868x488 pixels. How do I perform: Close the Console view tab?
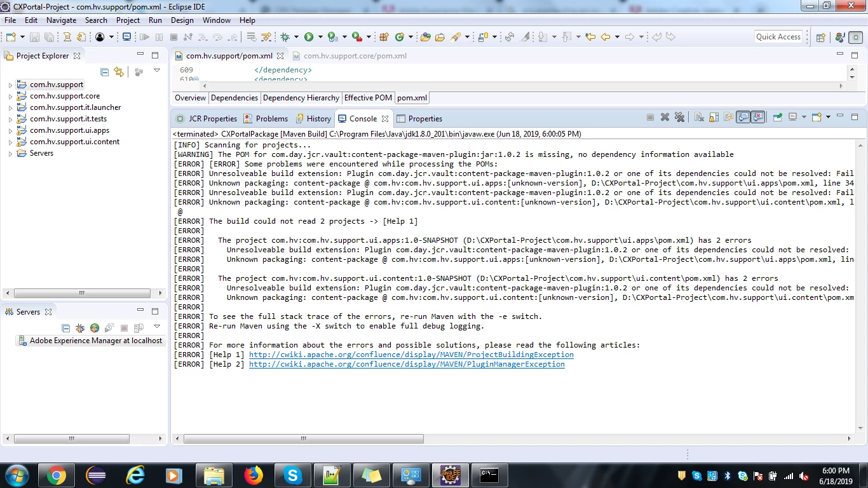385,119
